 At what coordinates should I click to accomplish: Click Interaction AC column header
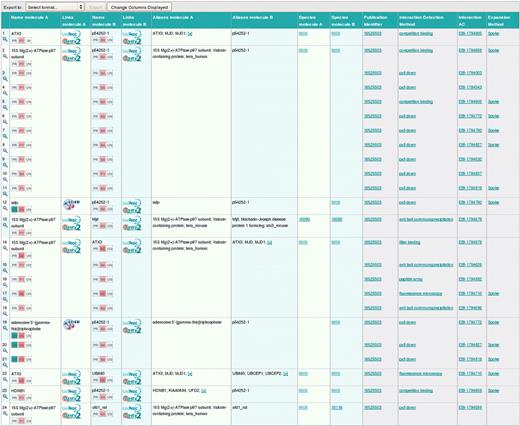pyautogui.click(x=470, y=21)
